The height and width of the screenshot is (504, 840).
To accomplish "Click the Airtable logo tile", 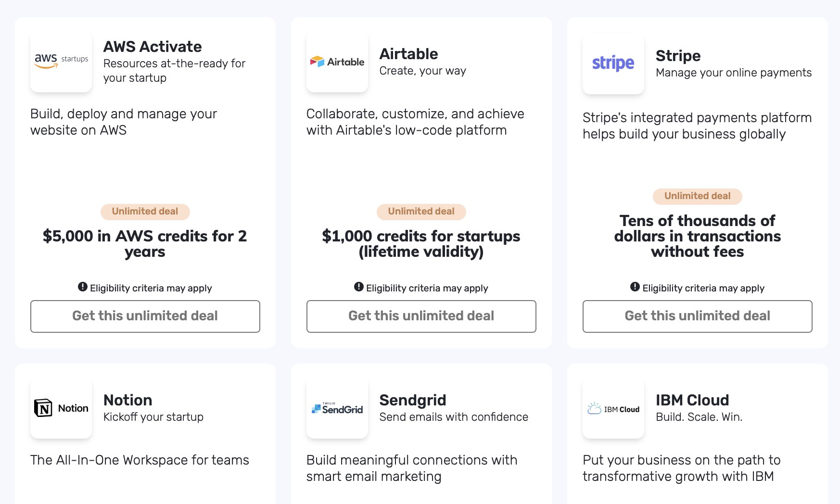I will coord(337,62).
